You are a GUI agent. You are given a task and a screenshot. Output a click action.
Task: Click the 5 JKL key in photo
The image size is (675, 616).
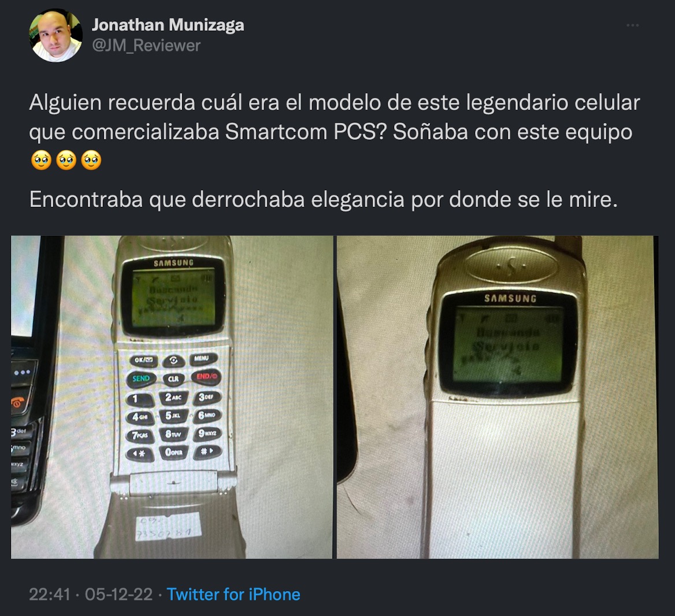pos(173,416)
